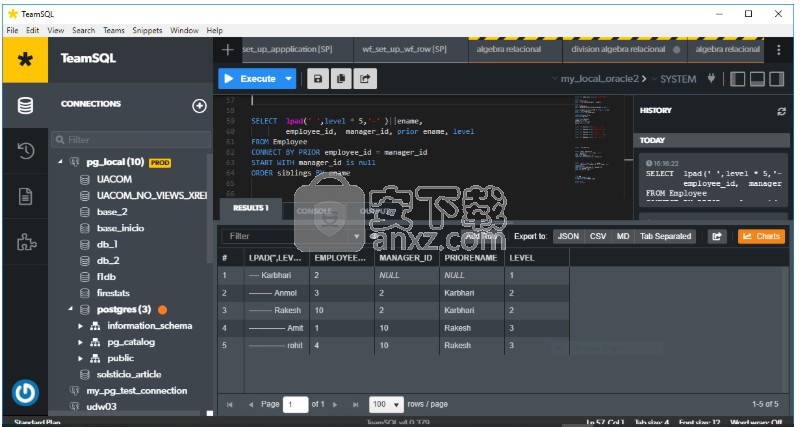The image size is (805, 427).
Task: Export results as MD
Action: (623, 236)
